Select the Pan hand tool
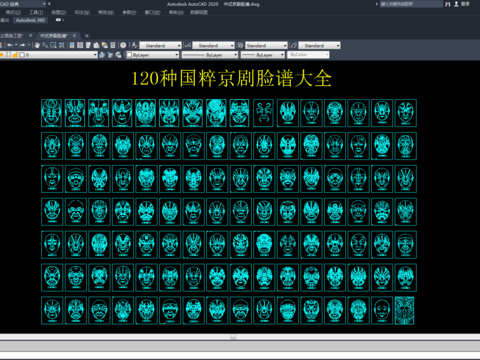 point(37,45)
